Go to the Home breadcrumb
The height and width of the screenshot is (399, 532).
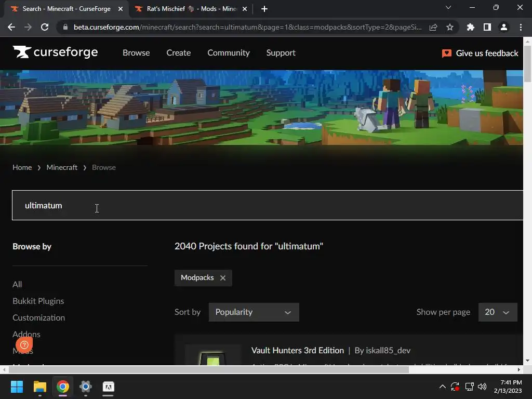tap(22, 167)
